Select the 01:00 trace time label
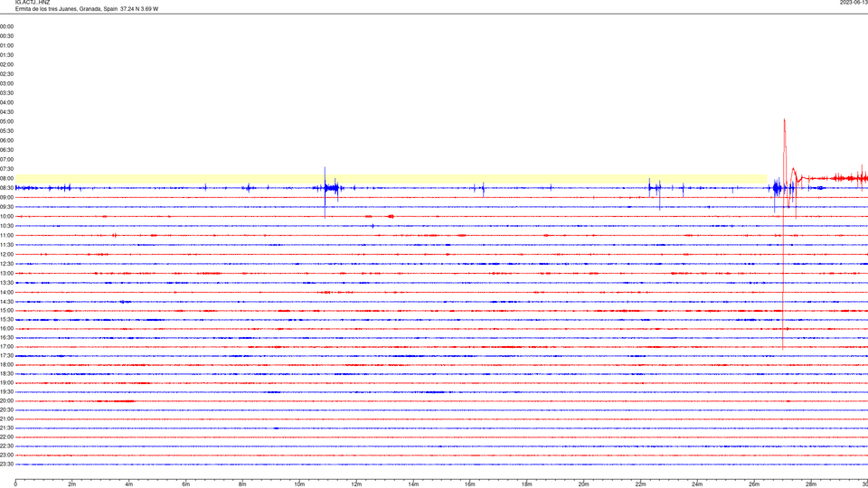The width and height of the screenshot is (868, 488). point(6,45)
